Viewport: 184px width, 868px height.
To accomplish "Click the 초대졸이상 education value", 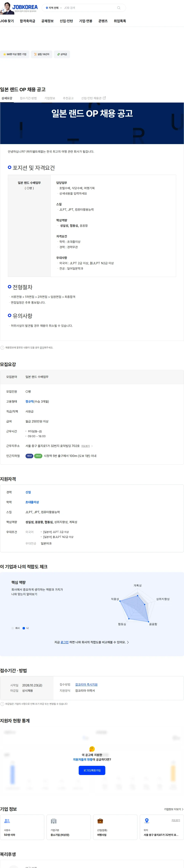I will pos(32,502).
